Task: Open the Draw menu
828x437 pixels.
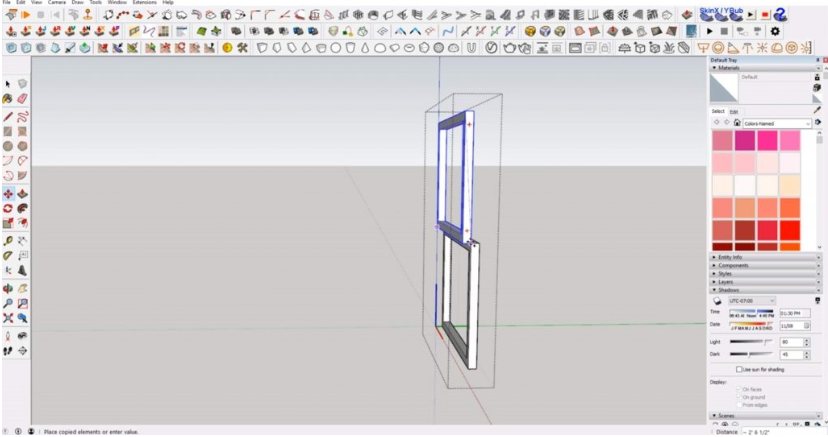Action: [78, 3]
